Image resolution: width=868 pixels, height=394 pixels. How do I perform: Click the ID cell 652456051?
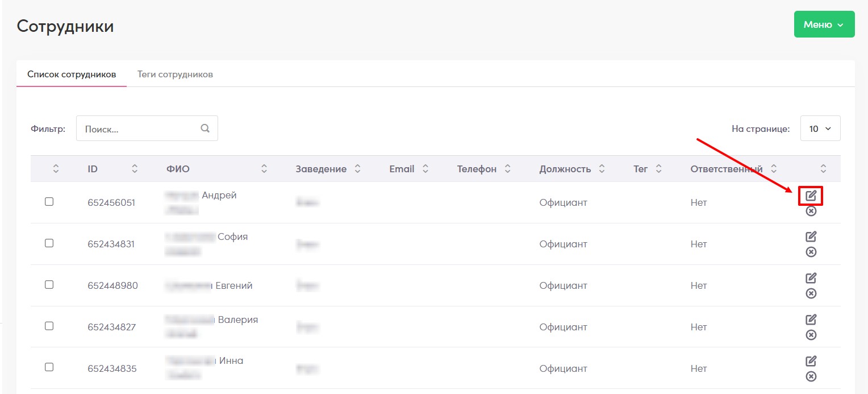(x=111, y=202)
